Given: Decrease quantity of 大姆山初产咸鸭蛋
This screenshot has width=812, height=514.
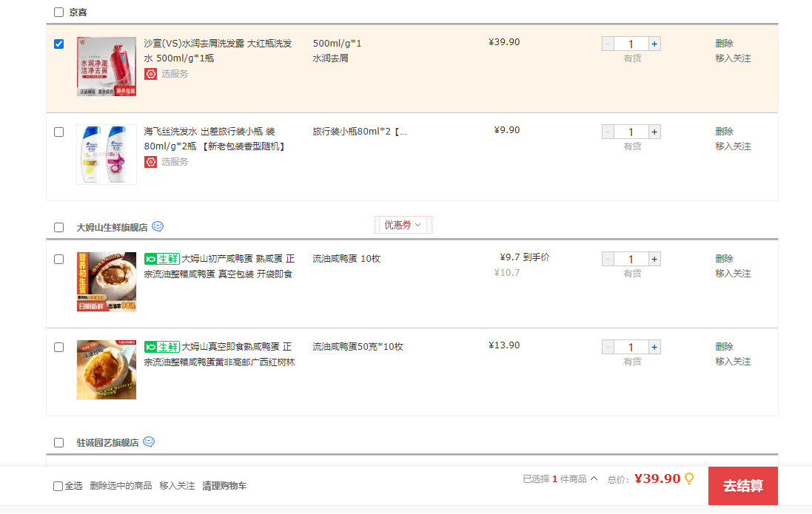Looking at the screenshot, I should tap(608, 260).
